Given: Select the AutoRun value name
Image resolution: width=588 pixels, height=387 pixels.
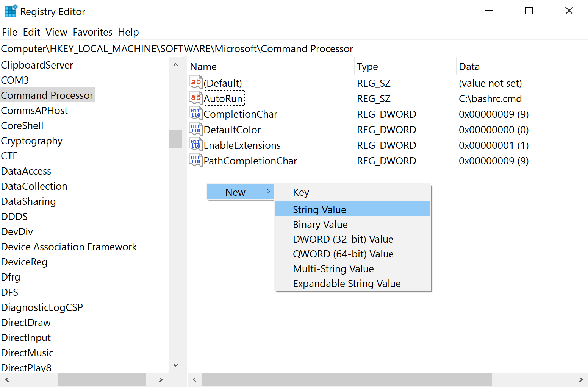Looking at the screenshot, I should coord(223,98).
